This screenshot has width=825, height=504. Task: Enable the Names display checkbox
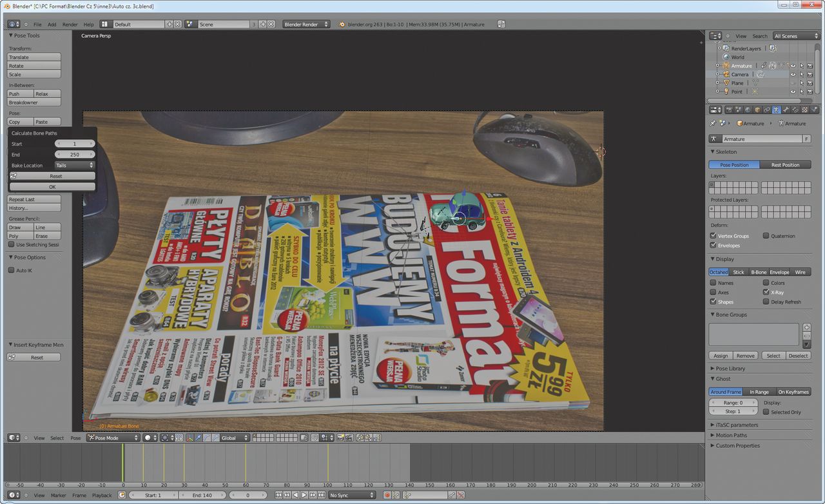coord(713,282)
